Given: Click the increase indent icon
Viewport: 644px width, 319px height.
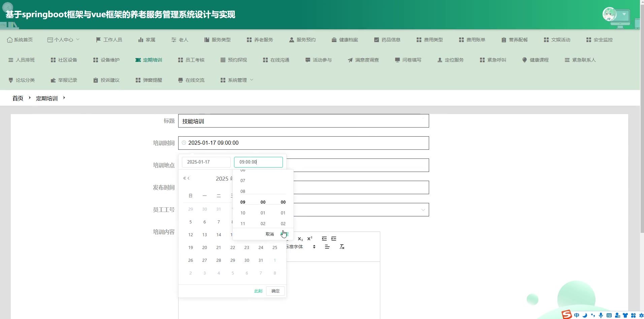Looking at the screenshot, I should (334, 239).
